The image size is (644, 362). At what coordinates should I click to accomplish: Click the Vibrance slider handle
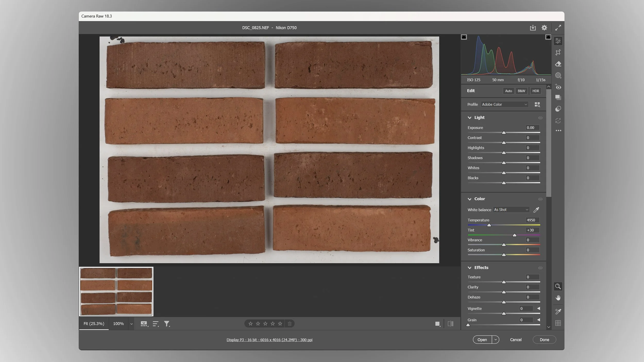pyautogui.click(x=504, y=245)
